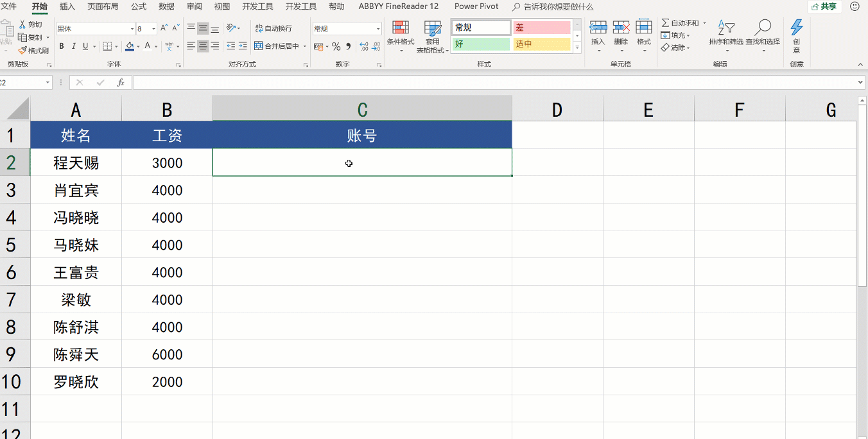
Task: Open the Sort and Filter tool
Action: 726,29
